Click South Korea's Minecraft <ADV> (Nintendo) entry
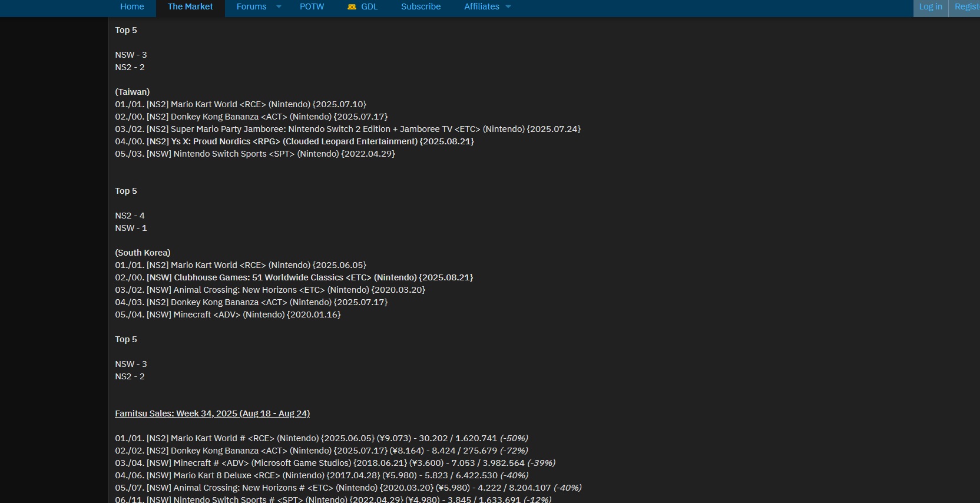The width and height of the screenshot is (980, 503). [x=228, y=315]
